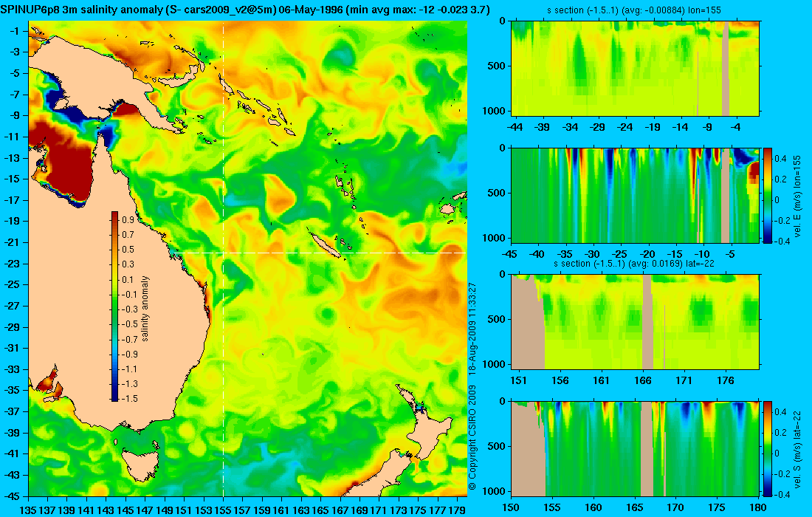
Task: Click the 'vel. E (m/s) lon=155' label
Action: click(x=797, y=196)
